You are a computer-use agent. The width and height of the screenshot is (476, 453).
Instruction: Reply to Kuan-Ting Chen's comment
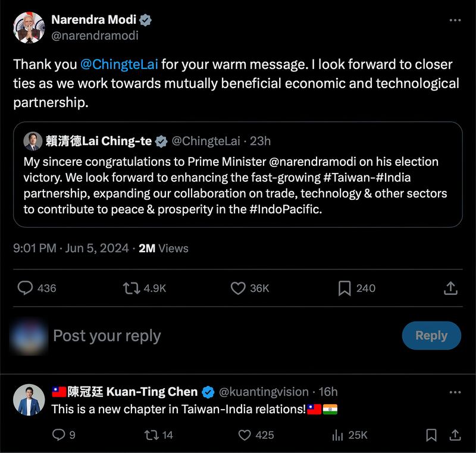pyautogui.click(x=58, y=435)
